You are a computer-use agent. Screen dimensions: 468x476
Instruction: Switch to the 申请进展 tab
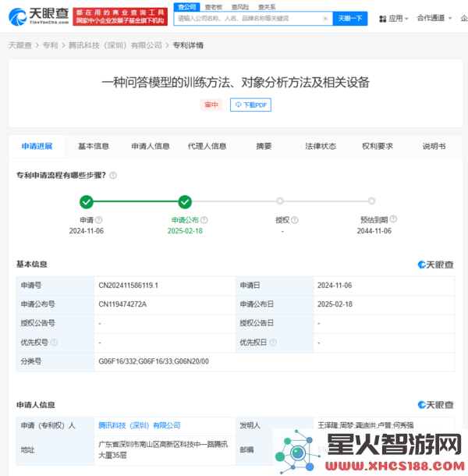[x=37, y=147]
